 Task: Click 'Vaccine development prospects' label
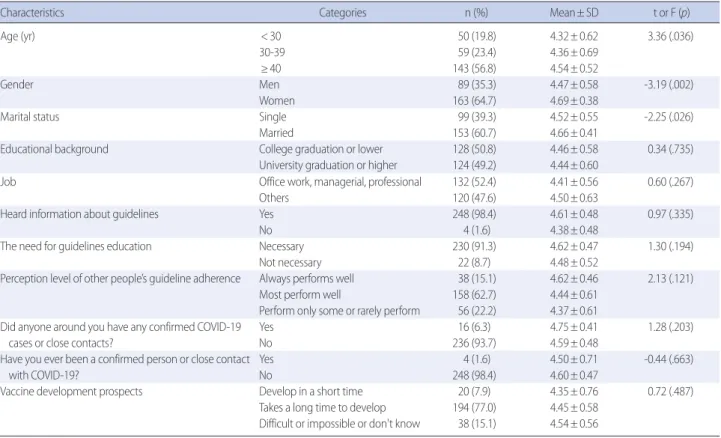[x=71, y=392]
